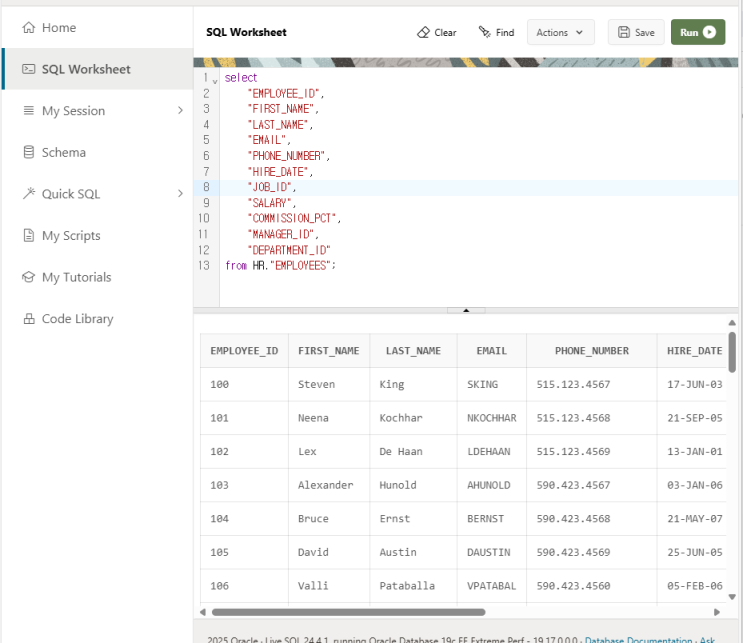Click the "SALARY" line in editor
The width and height of the screenshot is (743, 643).
272,203
